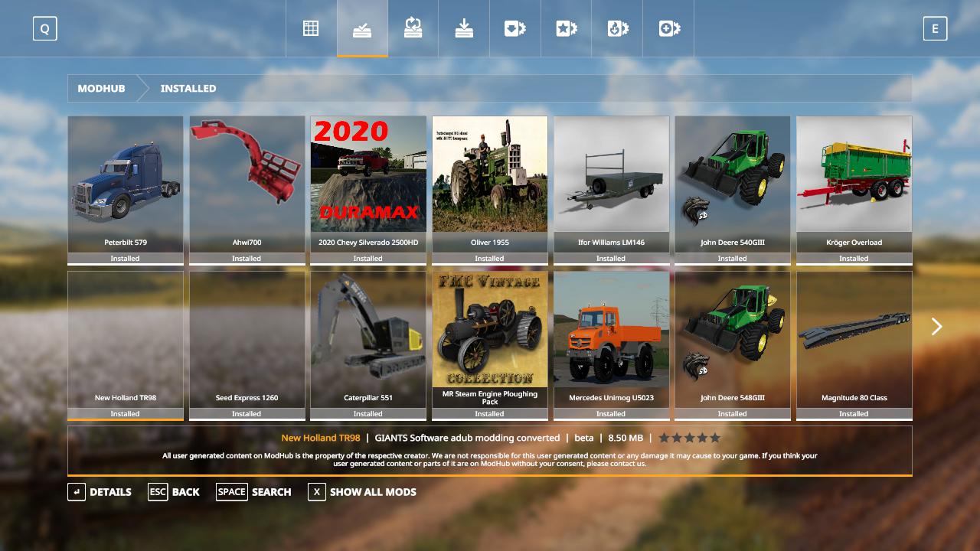Click MODHUB in the breadcrumb
Image resolution: width=980 pixels, height=551 pixels.
[x=101, y=89]
